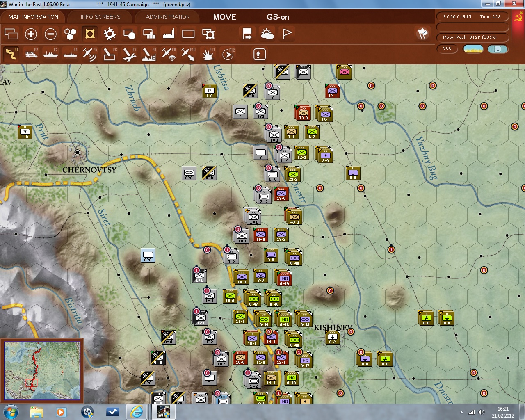525x420 pixels.
Task: Click the 500 admin points box
Action: click(x=447, y=48)
